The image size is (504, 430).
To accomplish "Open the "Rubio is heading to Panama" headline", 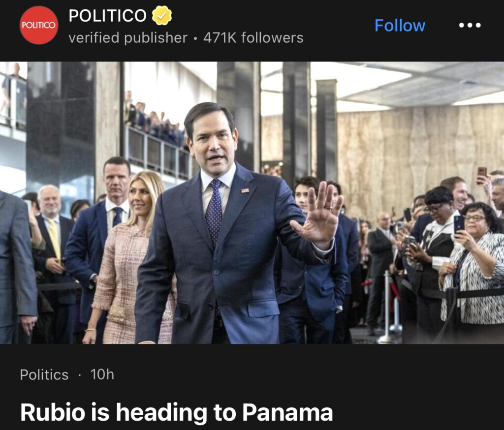I will pos(177,412).
